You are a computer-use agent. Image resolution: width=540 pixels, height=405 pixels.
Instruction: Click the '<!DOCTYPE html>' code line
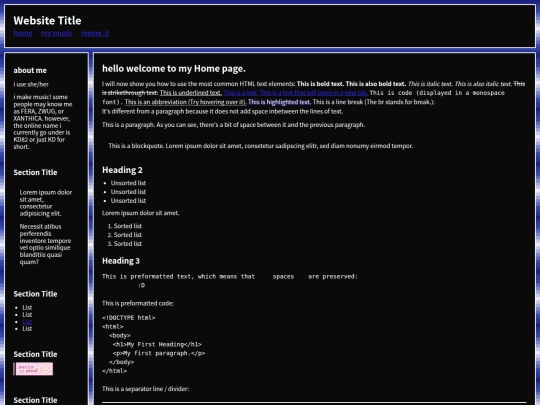129,318
